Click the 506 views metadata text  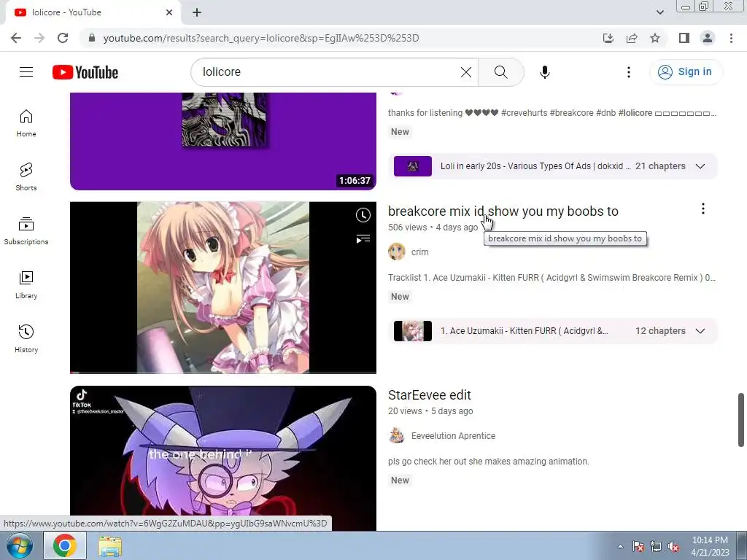click(x=407, y=227)
